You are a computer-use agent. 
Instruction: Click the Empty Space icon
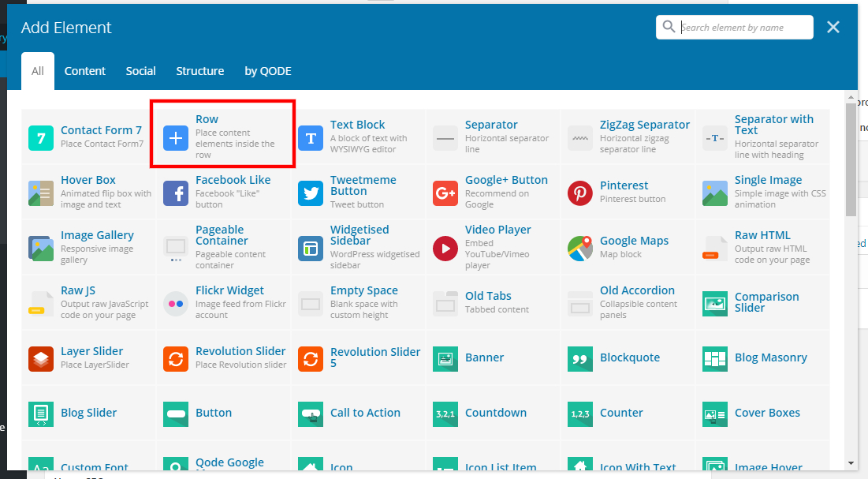[x=311, y=304]
